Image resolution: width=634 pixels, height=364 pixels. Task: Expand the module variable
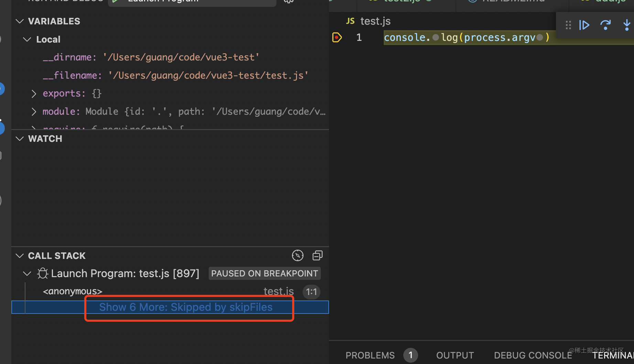[34, 112]
